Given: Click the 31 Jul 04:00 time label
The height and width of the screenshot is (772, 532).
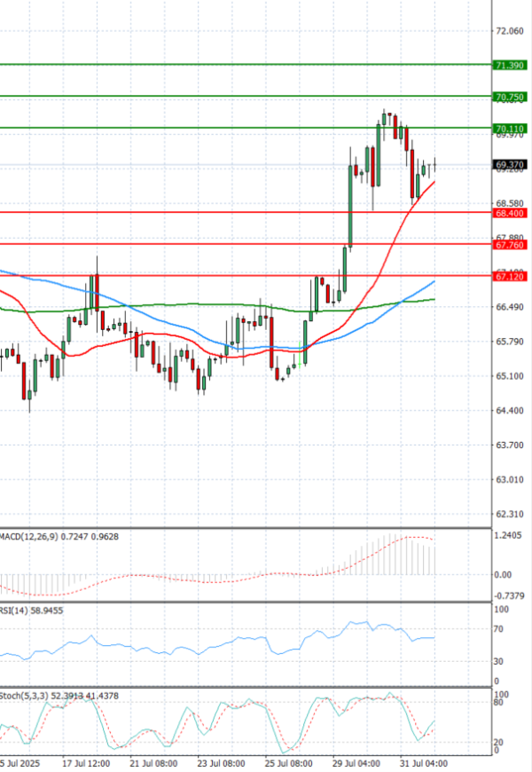Looking at the screenshot, I should (x=424, y=764).
